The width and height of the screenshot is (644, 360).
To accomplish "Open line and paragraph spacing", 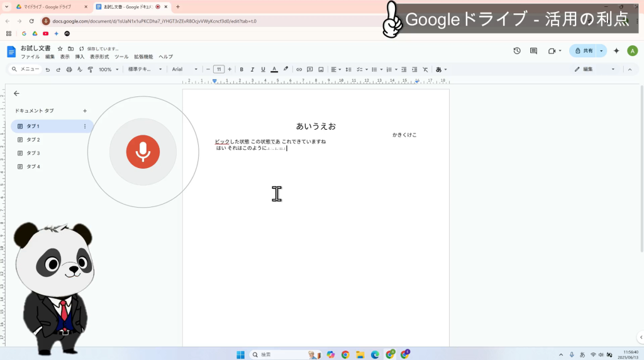I will coord(348,69).
